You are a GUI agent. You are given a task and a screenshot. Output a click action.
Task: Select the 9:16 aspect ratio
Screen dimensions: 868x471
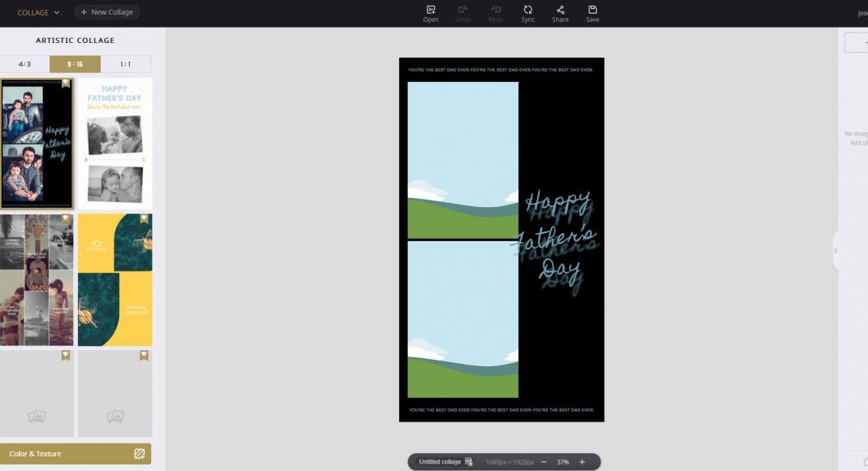click(x=75, y=64)
